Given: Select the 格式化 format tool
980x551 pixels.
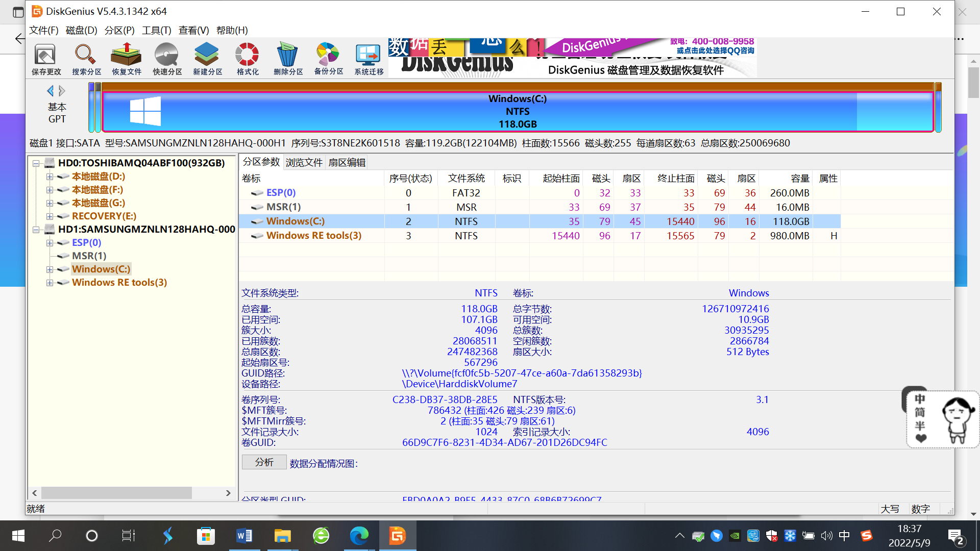Looking at the screenshot, I should point(247,58).
